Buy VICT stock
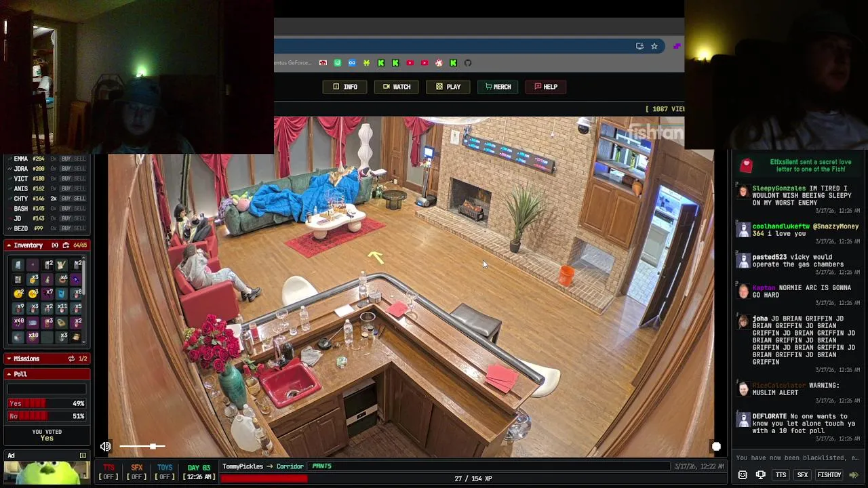 pos(66,179)
